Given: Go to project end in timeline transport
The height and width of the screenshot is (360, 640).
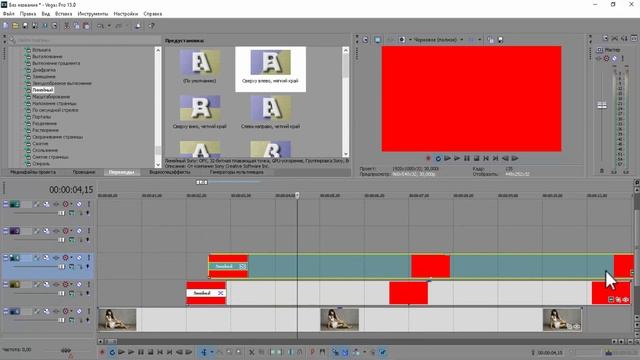Looking at the screenshot, I should pos(169,352).
